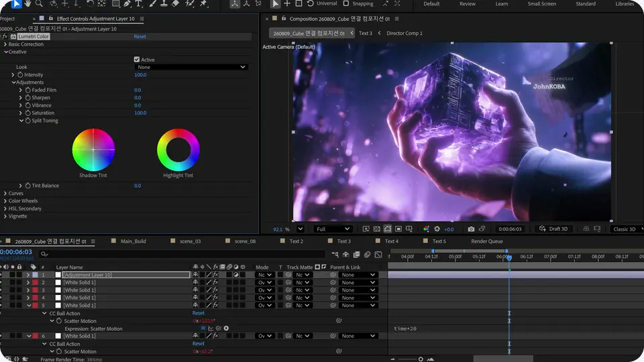Click the reset exposure aperture icon
Screen dimensions: 644x362
(x=437, y=229)
